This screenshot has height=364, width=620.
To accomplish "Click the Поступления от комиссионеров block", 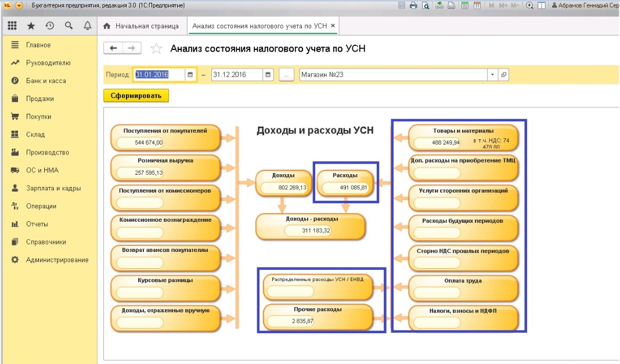I will [x=165, y=197].
